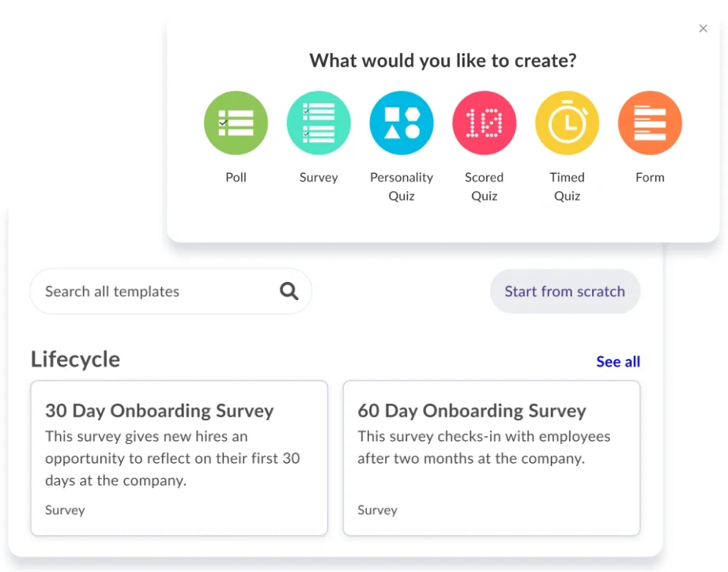Choose the yellow Timed Quiz icon
Screen dimensions: 728x572
tap(567, 123)
